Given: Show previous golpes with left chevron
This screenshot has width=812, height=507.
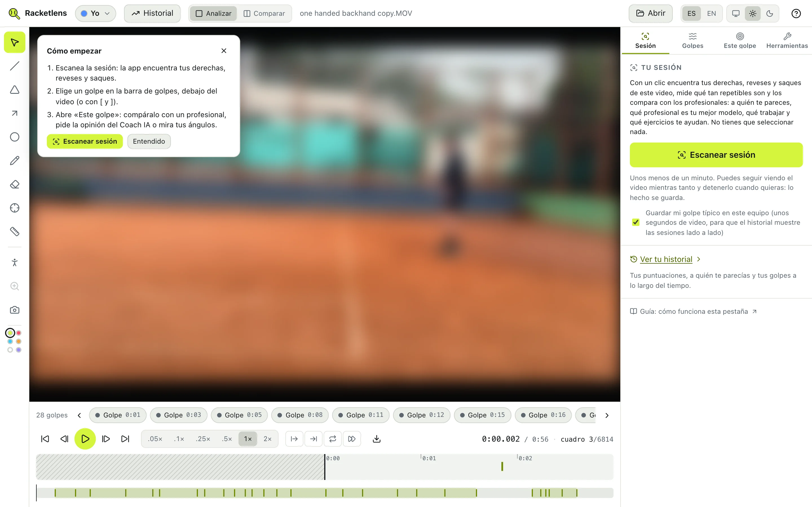Looking at the screenshot, I should pyautogui.click(x=79, y=415).
